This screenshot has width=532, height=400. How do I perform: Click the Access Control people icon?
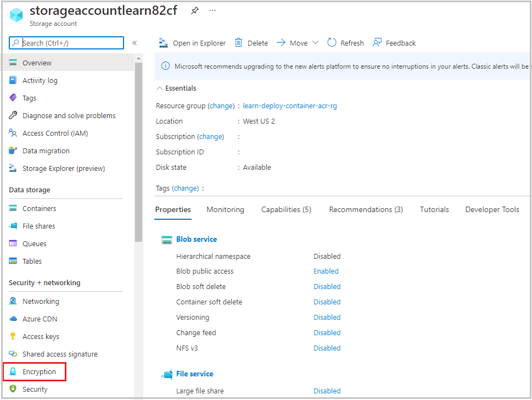13,133
